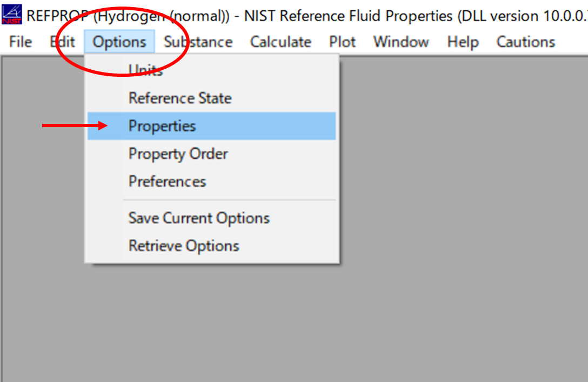Image resolution: width=588 pixels, height=382 pixels.
Task: Open the Cautions menu
Action: 526,42
